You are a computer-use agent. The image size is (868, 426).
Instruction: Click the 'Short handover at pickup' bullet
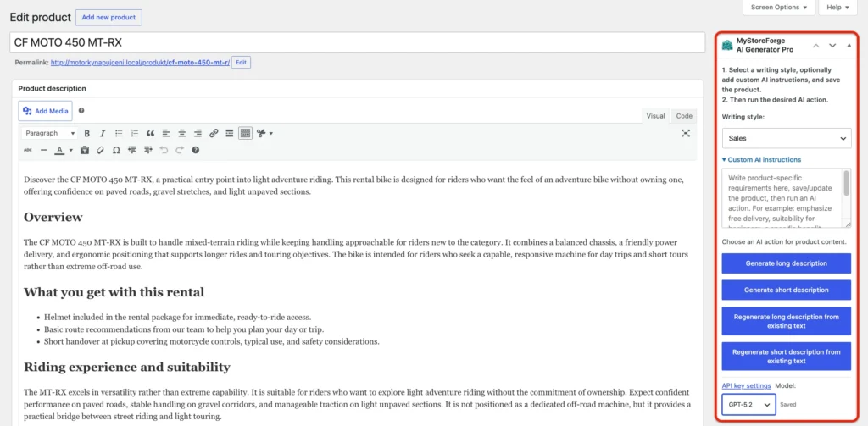(211, 341)
